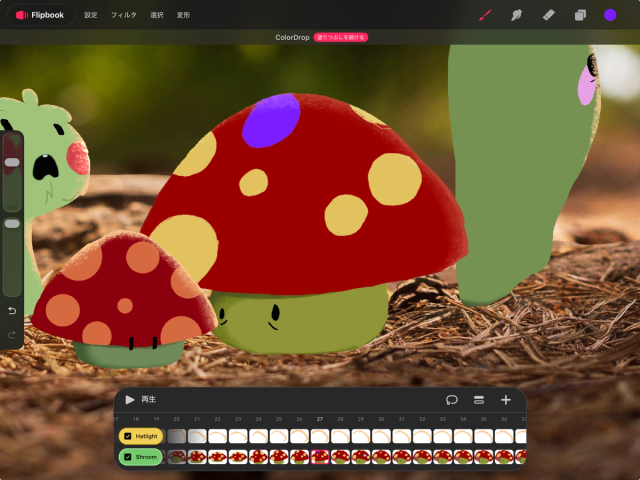
Task: Toggle the Shroom layer checkbox
Action: coord(128,457)
